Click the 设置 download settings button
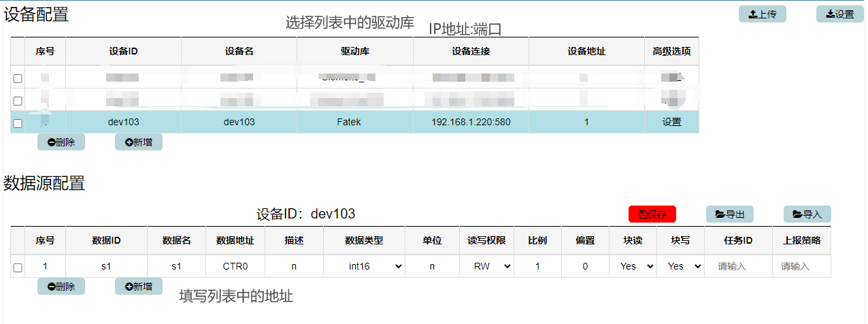Image resolution: width=868 pixels, height=324 pixels. point(839,14)
